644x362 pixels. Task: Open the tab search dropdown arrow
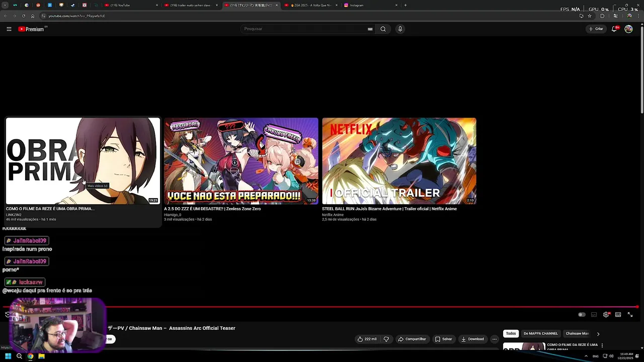click(5, 5)
